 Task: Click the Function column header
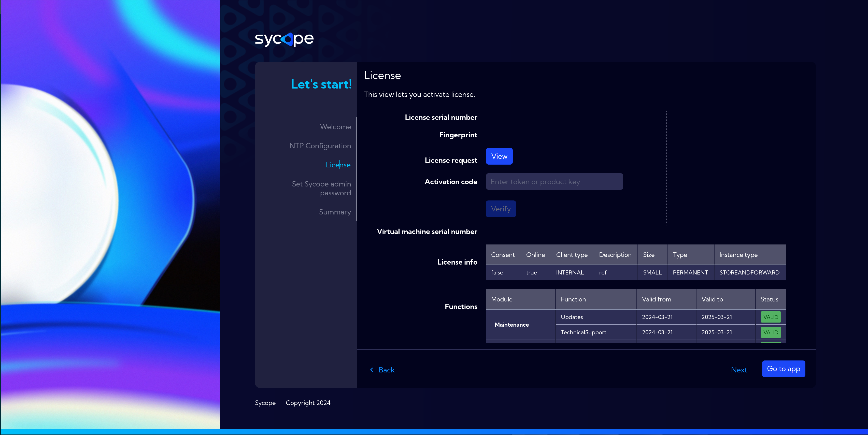(596, 299)
